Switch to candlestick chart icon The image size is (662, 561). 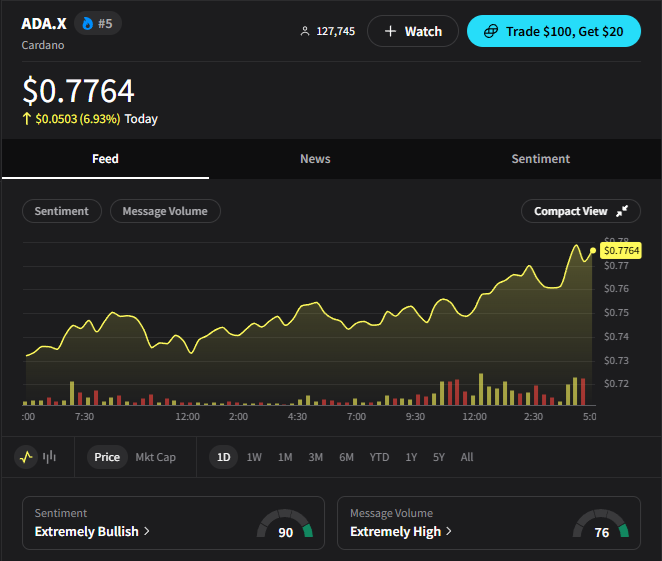49,457
